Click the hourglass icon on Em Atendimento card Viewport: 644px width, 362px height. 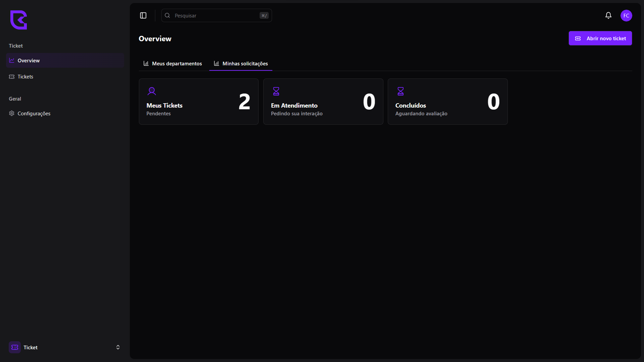(x=276, y=91)
